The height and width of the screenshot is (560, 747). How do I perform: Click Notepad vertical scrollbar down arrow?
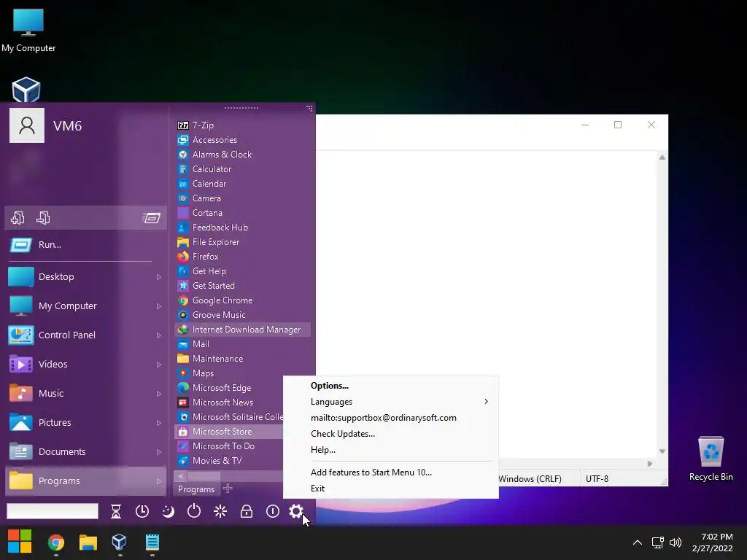click(x=662, y=451)
